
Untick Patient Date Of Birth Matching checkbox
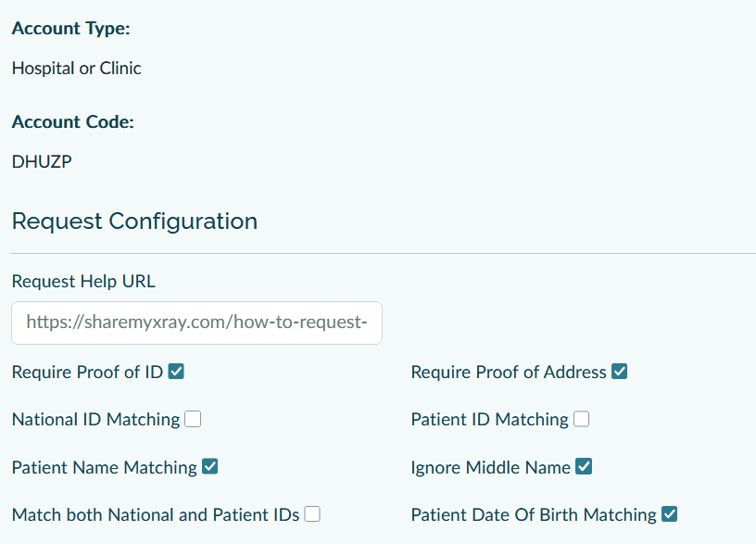670,514
